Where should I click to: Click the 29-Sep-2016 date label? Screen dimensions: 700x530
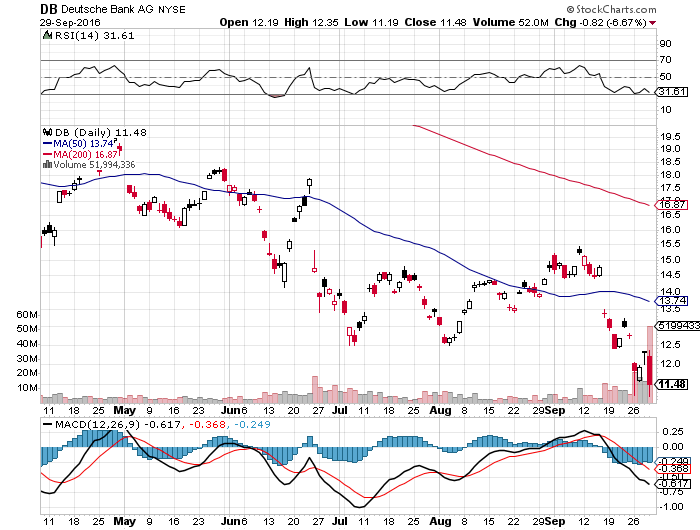[70, 22]
